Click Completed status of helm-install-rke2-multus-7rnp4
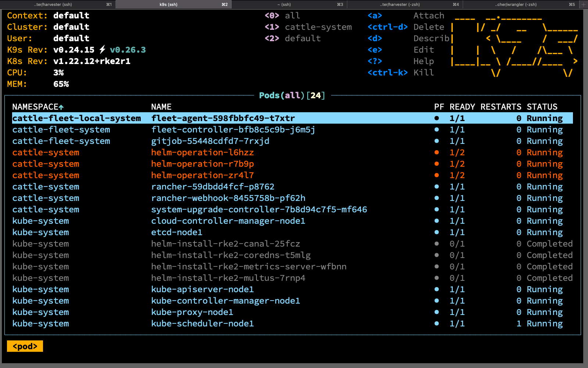The image size is (588, 368). tap(550, 278)
